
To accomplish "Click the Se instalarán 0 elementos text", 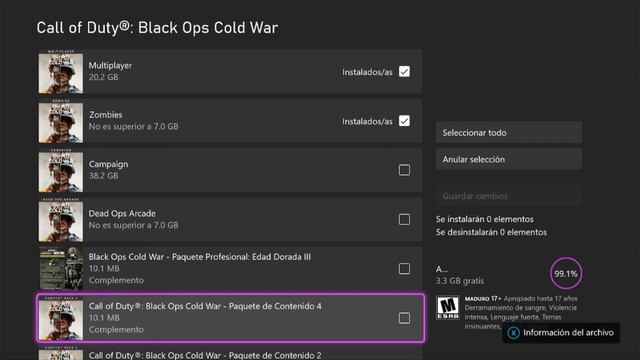I will pos(484,219).
